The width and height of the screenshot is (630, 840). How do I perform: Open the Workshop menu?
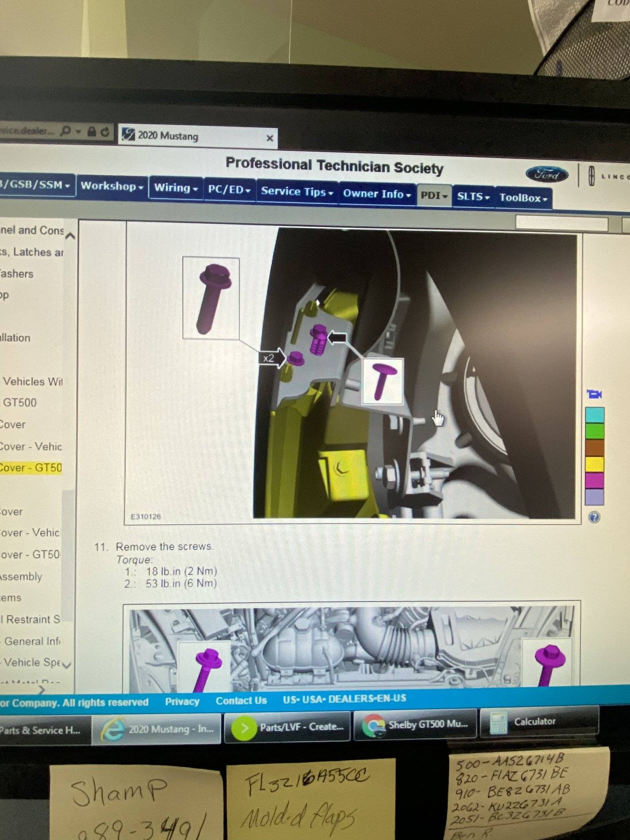(112, 187)
